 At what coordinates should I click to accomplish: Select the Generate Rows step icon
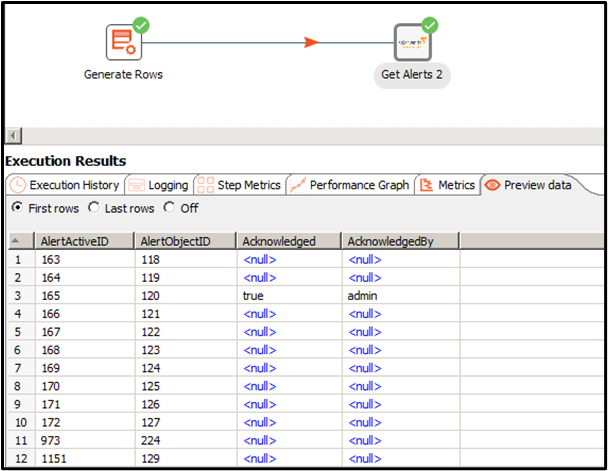click(x=123, y=42)
